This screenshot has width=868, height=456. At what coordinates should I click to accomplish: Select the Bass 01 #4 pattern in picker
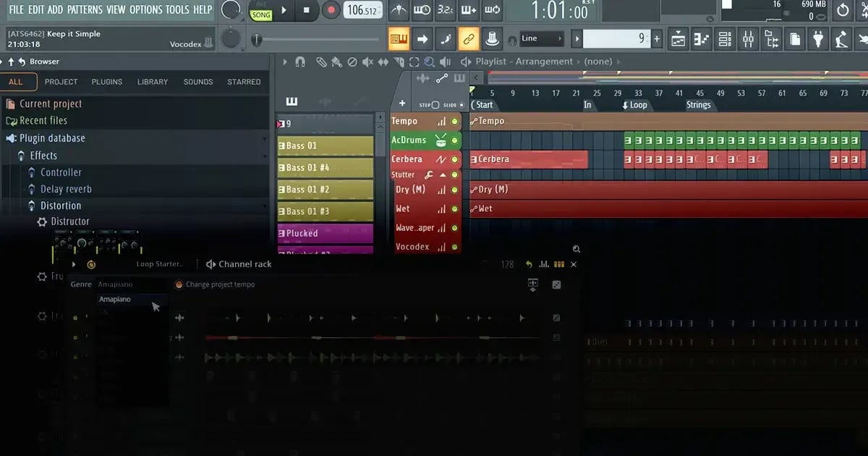point(325,168)
